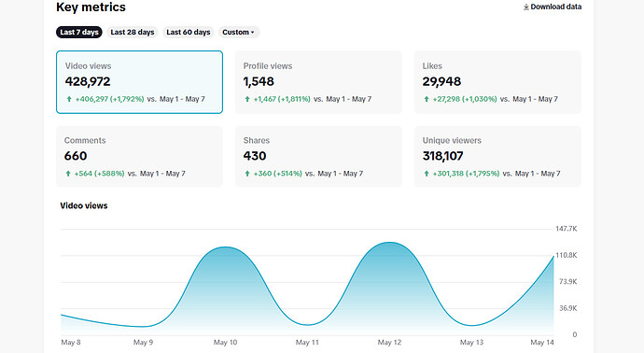Screen dimensions: 644x353
Task: Click the green arrow in Shares card
Action: pos(247,174)
